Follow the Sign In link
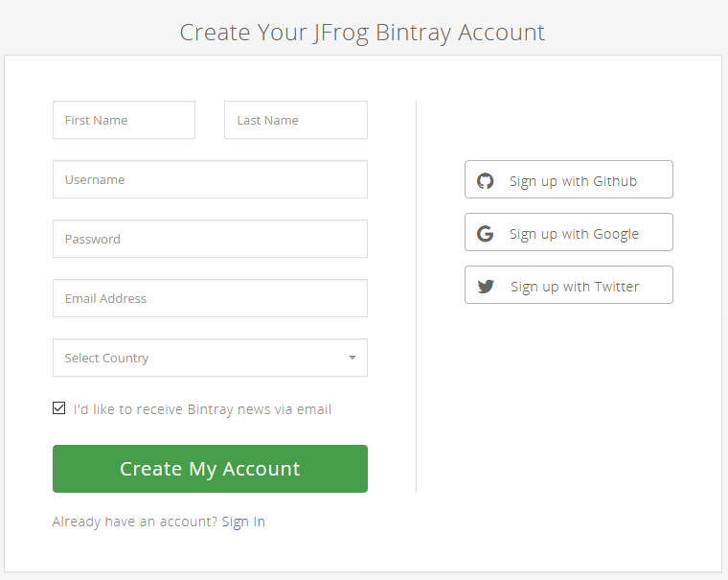The height and width of the screenshot is (580, 728). tap(243, 522)
